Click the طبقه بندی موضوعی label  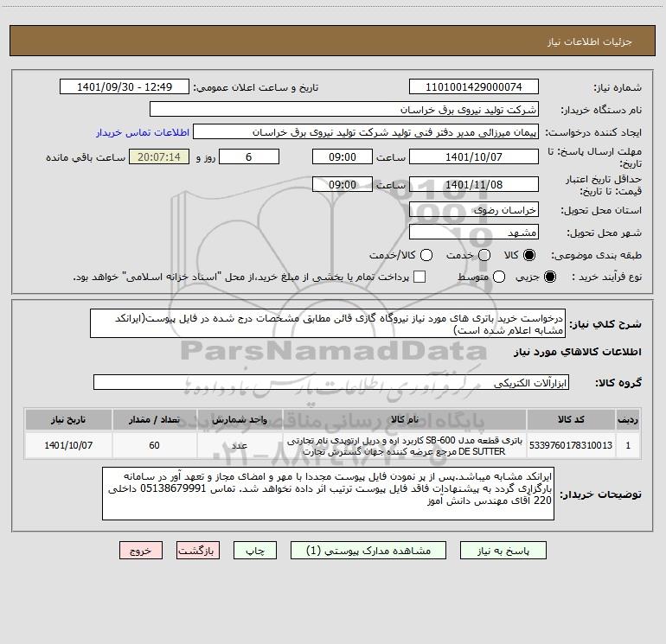point(596,255)
